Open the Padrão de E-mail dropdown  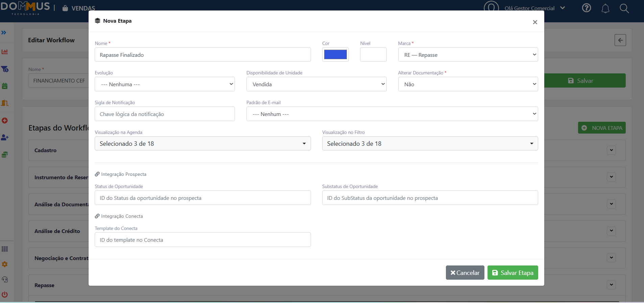click(x=392, y=114)
